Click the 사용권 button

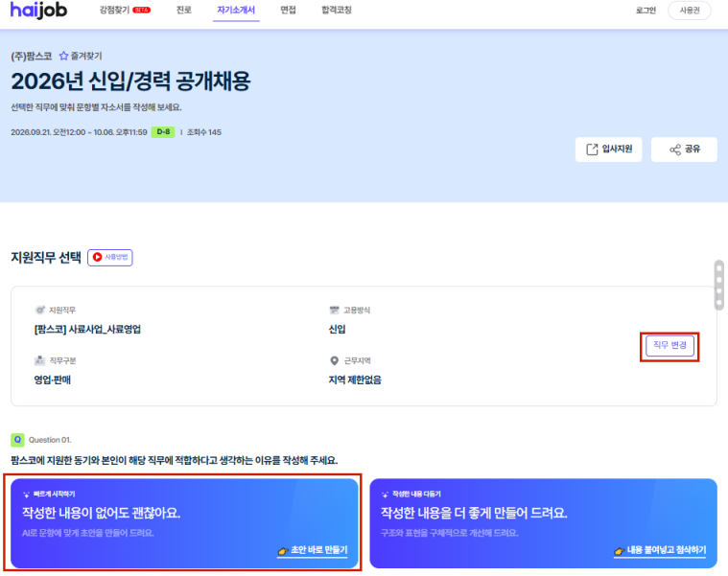pyautogui.click(x=690, y=11)
